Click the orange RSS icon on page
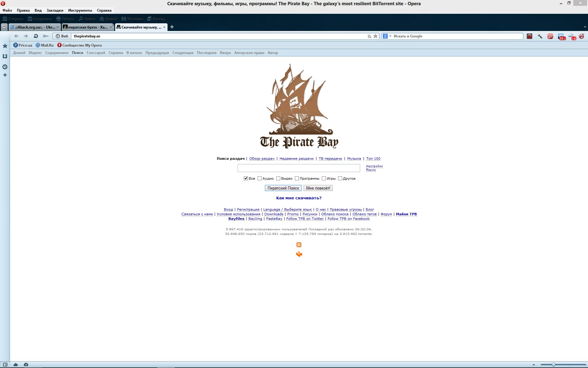The width and height of the screenshot is (588, 368). pyautogui.click(x=299, y=245)
